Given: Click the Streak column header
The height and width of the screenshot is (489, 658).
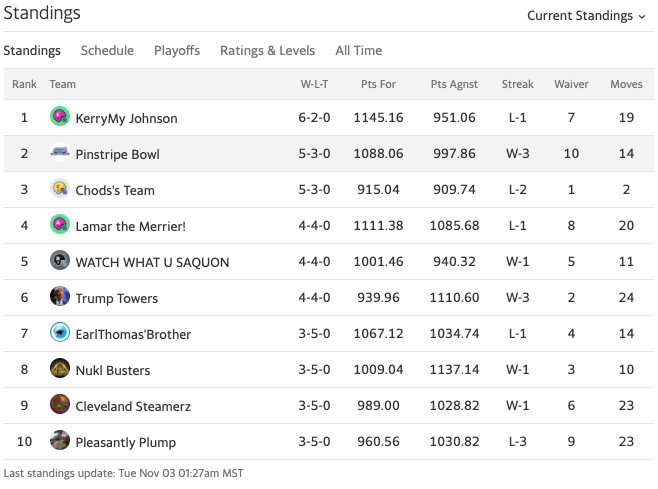Looking at the screenshot, I should point(517,84).
